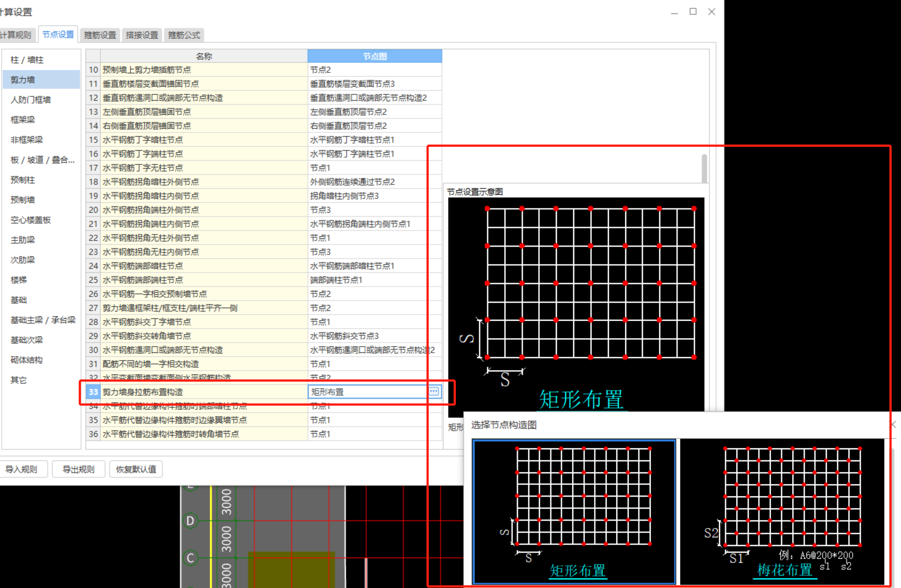Select 基础主梁 / 承台梁 category
This screenshot has height=588, width=901.
point(41,320)
